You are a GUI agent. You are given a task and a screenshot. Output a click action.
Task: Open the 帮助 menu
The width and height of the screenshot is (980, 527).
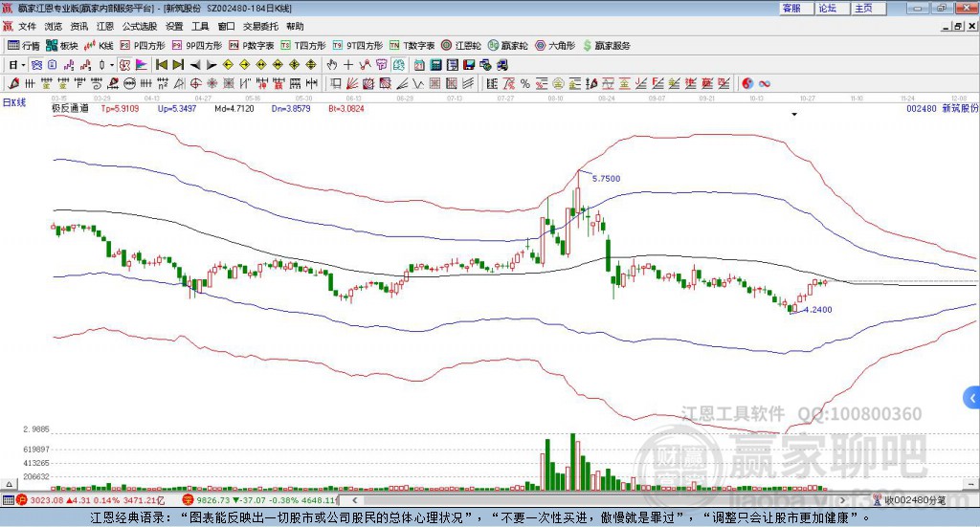295,26
